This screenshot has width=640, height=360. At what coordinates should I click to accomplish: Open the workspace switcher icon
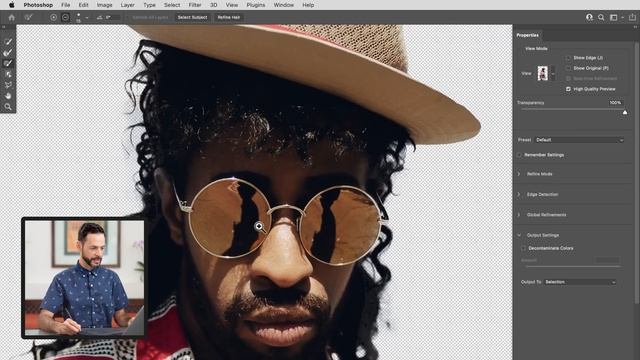coord(613,17)
